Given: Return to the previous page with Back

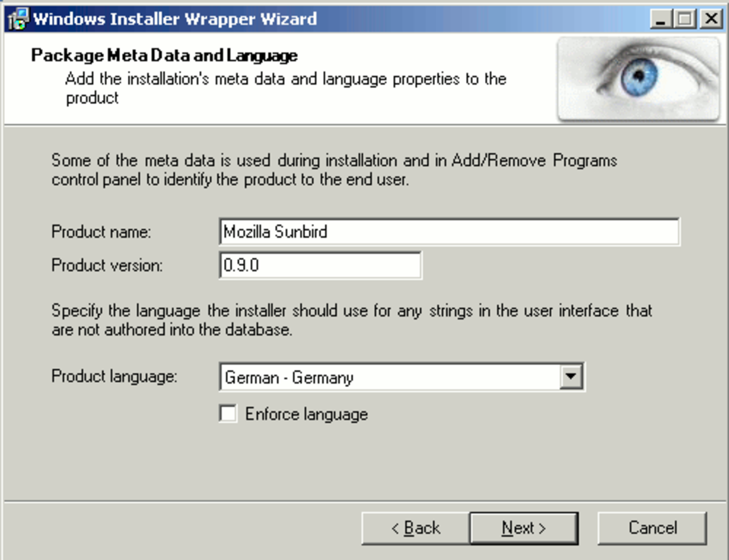Looking at the screenshot, I should [415, 528].
